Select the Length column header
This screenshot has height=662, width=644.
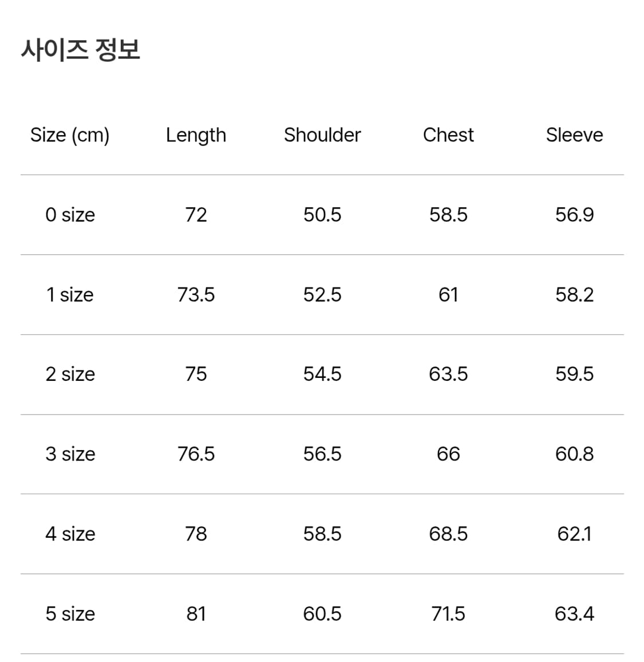pos(196,135)
